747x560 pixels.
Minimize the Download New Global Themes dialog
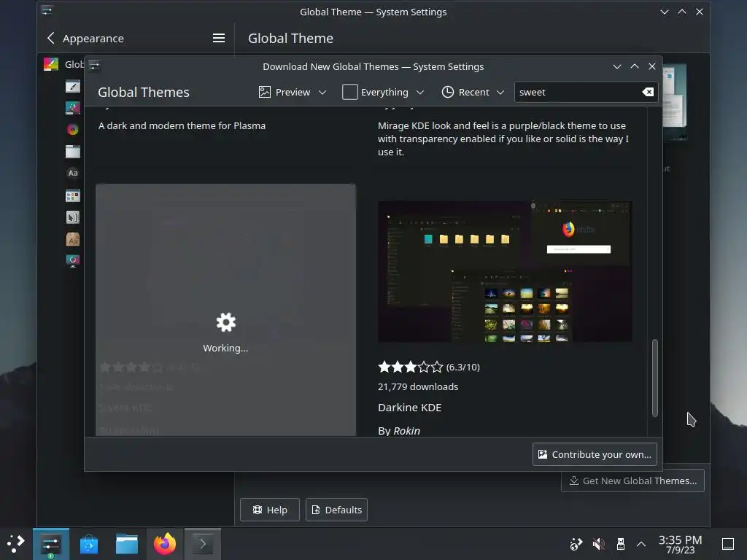pyautogui.click(x=617, y=66)
